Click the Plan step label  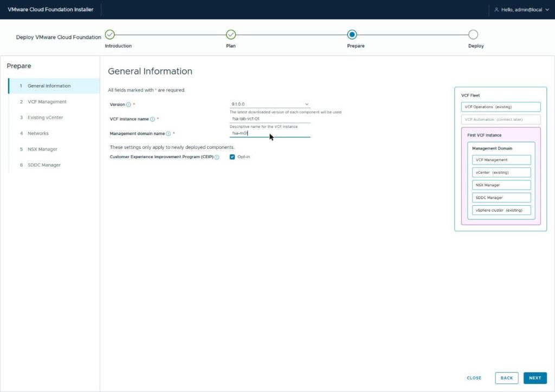click(231, 46)
